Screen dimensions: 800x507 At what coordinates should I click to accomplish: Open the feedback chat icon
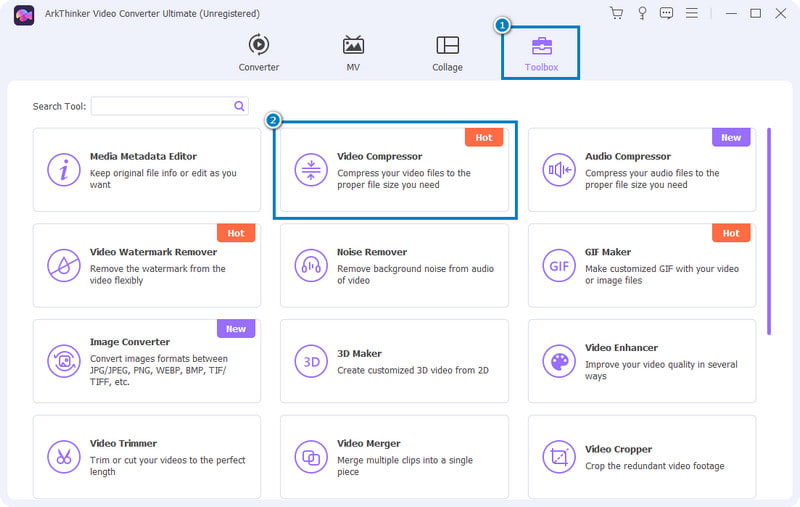coord(666,13)
